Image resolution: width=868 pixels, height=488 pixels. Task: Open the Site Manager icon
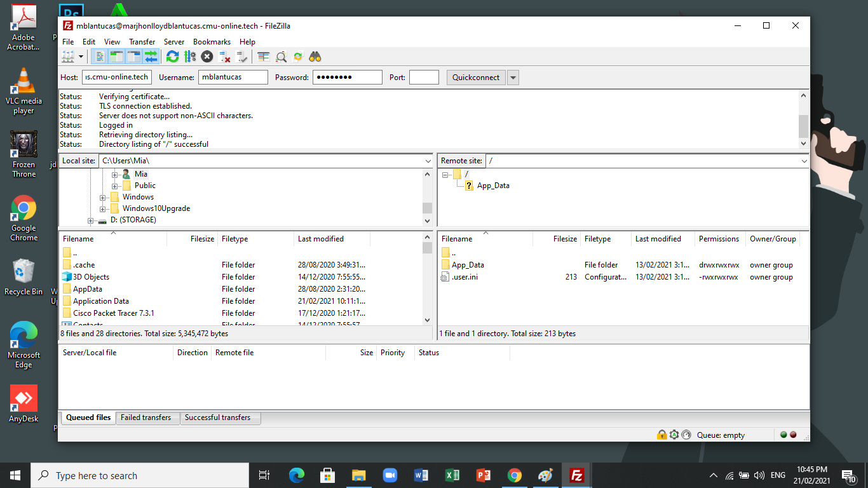click(x=67, y=57)
